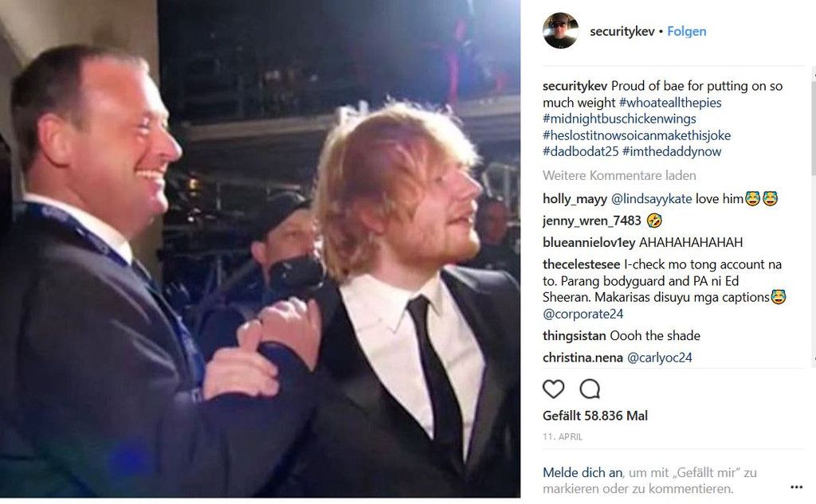The height and width of the screenshot is (504, 816).
Task: Open the three-dot more options menu
Action: point(796,487)
